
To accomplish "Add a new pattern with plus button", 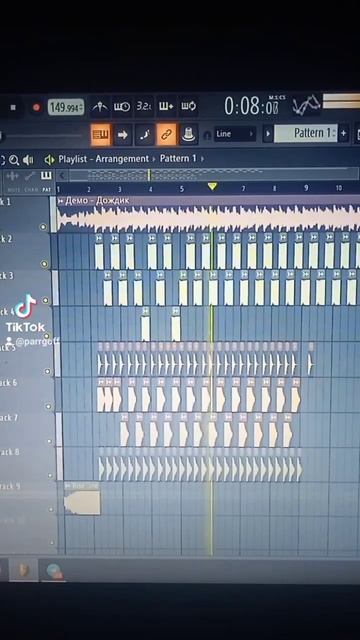I will 343,133.
